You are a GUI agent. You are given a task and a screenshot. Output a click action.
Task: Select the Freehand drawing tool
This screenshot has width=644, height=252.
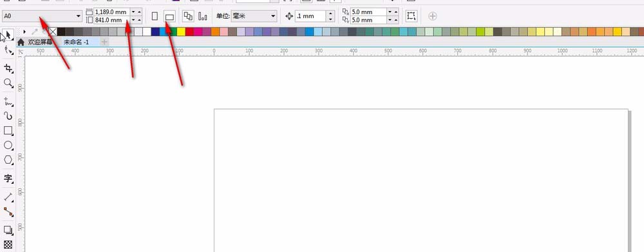[8, 101]
